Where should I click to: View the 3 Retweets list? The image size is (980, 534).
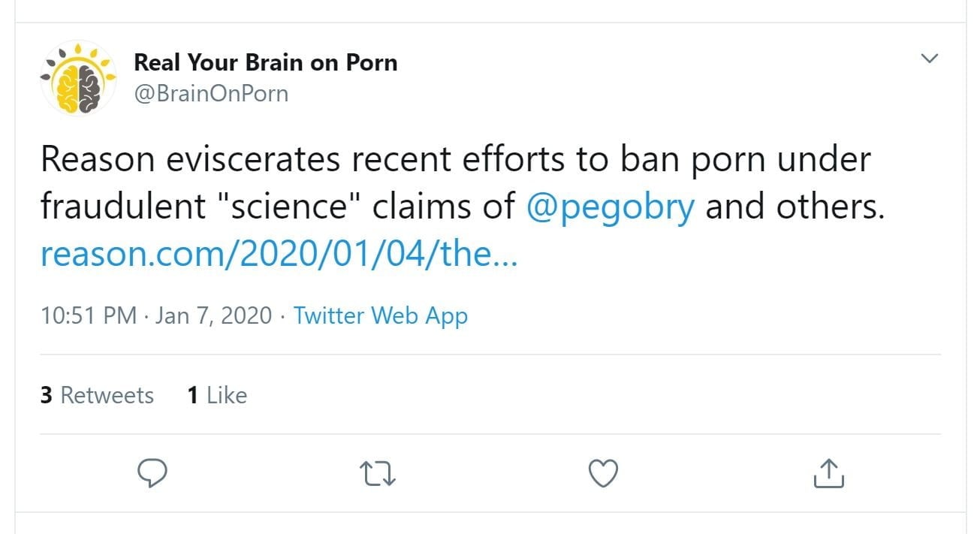[x=97, y=395]
